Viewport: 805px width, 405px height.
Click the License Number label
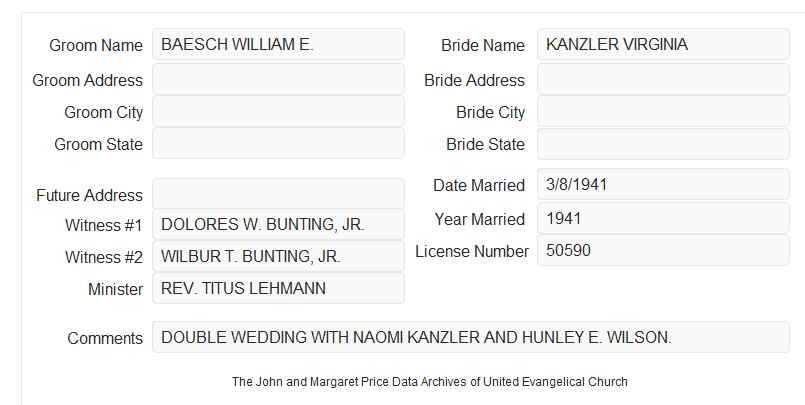point(472,252)
